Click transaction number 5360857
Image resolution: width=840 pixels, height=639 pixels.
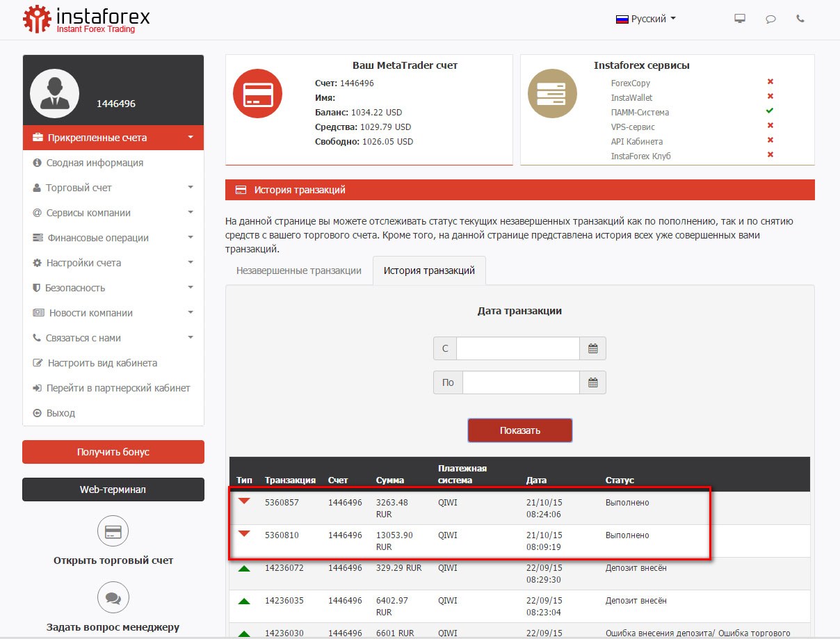pos(282,502)
